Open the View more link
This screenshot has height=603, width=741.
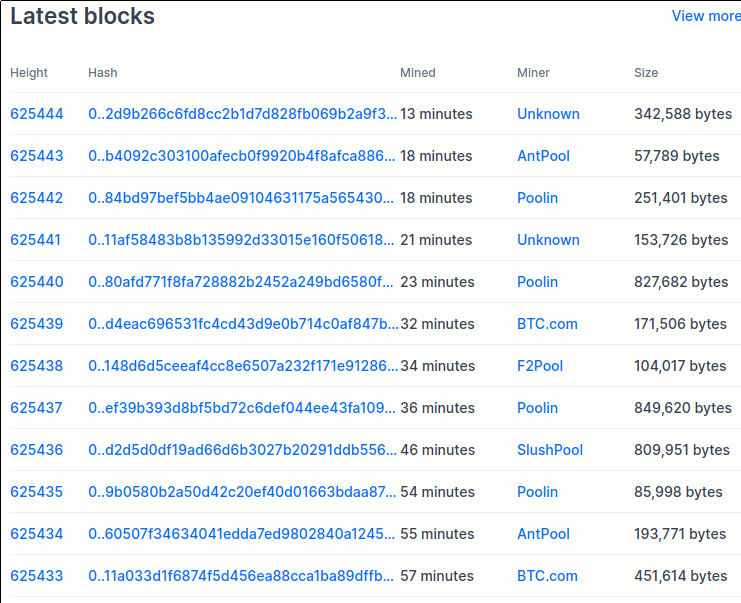(x=705, y=16)
